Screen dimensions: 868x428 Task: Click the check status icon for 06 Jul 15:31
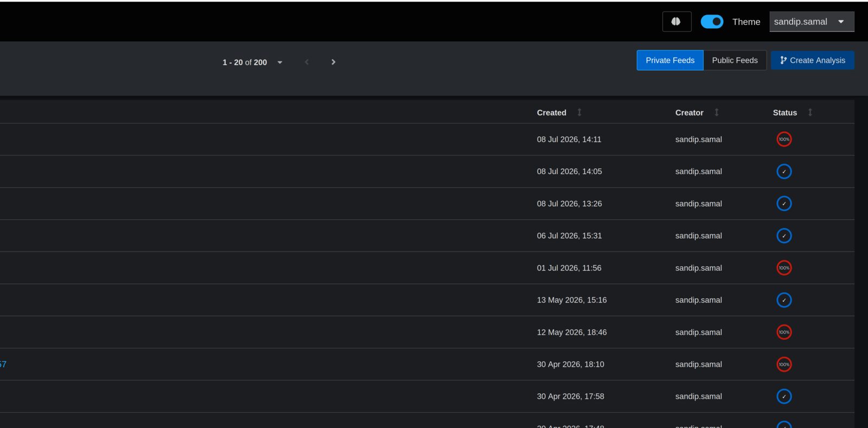point(784,236)
